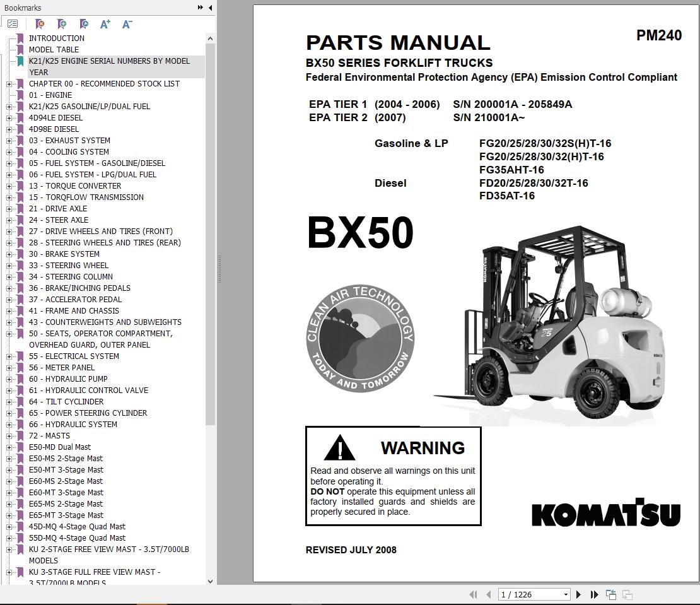The height and width of the screenshot is (605, 700).
Task: Open the 36 - BRAKE/INCHING PEDALS bookmark
Action: [80, 288]
